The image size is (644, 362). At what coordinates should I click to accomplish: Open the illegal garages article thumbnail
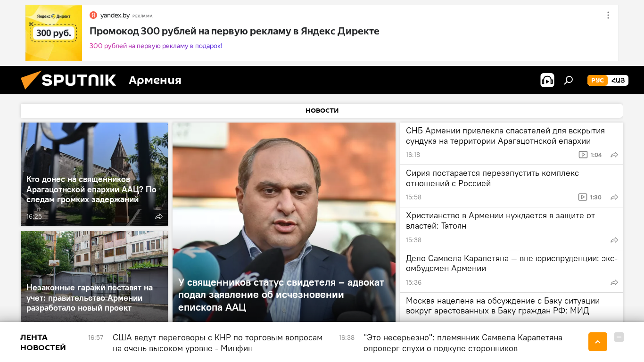(x=94, y=276)
